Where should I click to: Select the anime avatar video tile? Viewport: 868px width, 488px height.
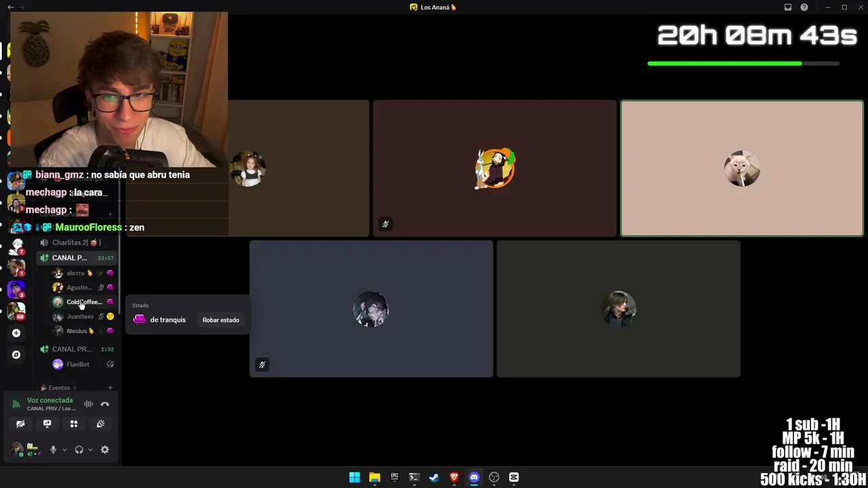(371, 309)
